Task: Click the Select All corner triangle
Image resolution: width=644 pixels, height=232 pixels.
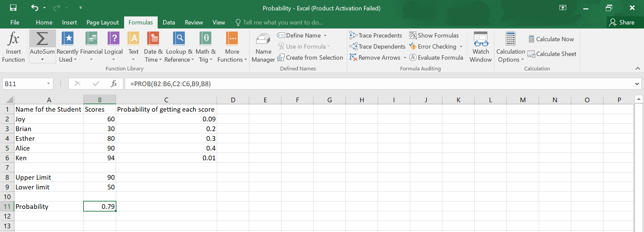Action: click(x=10, y=100)
